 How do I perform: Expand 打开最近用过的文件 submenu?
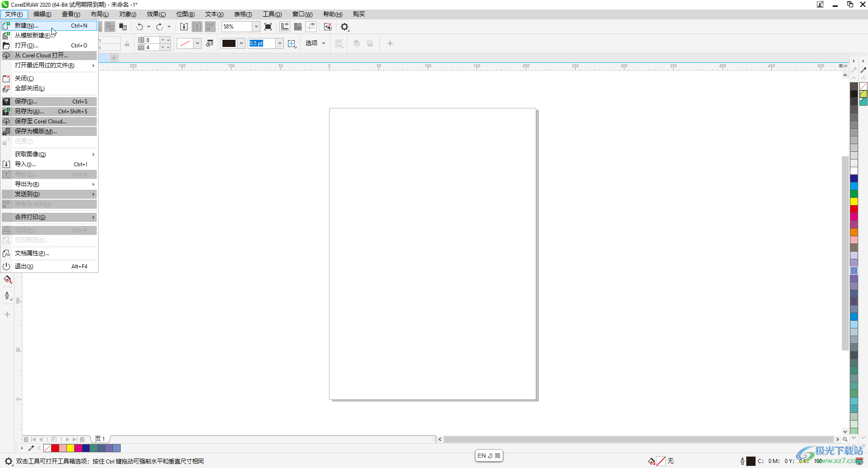50,66
